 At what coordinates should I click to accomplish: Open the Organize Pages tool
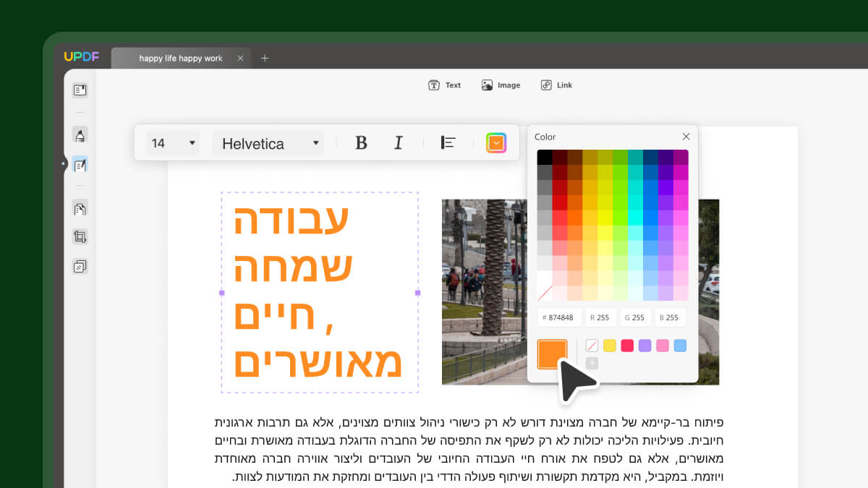[80, 208]
